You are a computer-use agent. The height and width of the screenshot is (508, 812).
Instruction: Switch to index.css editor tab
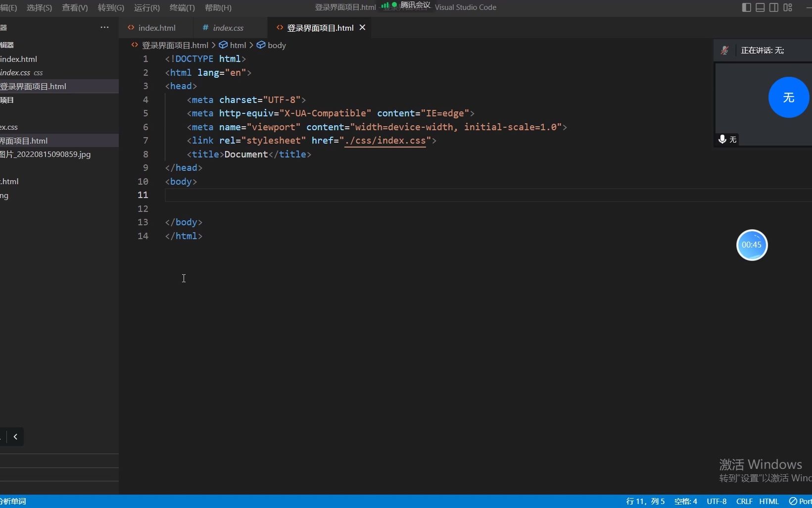click(x=228, y=28)
